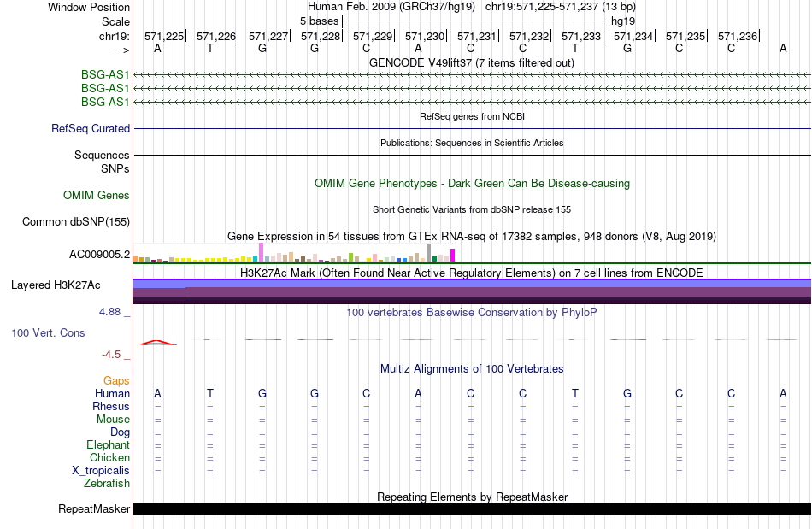Click the RepeatMasker track label
This screenshot has width=812, height=529.
pyautogui.click(x=94, y=508)
